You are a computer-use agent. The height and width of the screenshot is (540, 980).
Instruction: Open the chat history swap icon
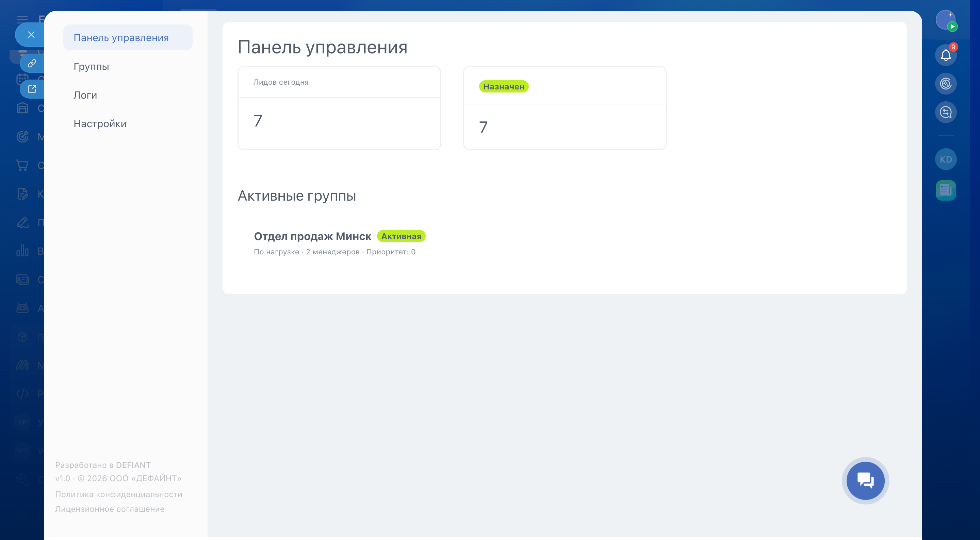[945, 113]
